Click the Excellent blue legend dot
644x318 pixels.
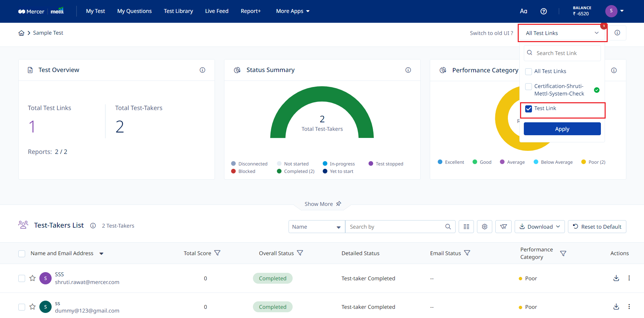(440, 162)
